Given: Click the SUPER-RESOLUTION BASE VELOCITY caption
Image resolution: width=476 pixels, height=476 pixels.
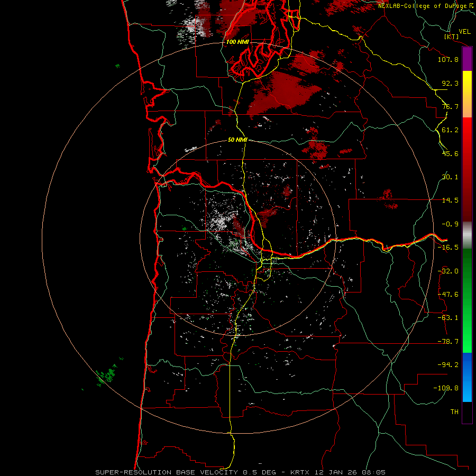Looking at the screenshot, I should point(168,472).
